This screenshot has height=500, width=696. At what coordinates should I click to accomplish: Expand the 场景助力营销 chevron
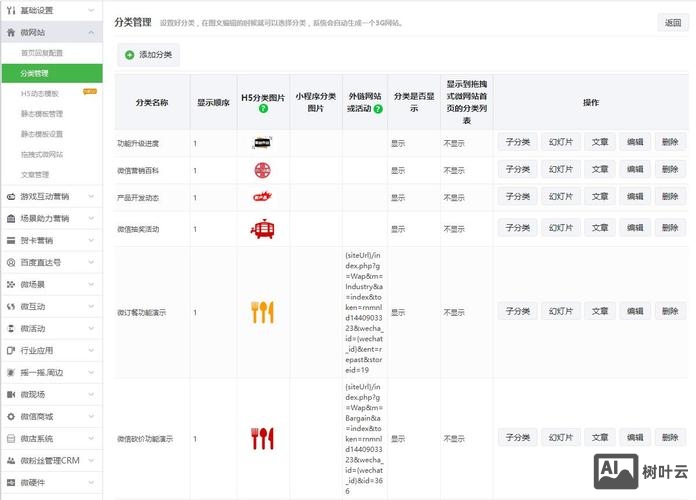(91, 218)
